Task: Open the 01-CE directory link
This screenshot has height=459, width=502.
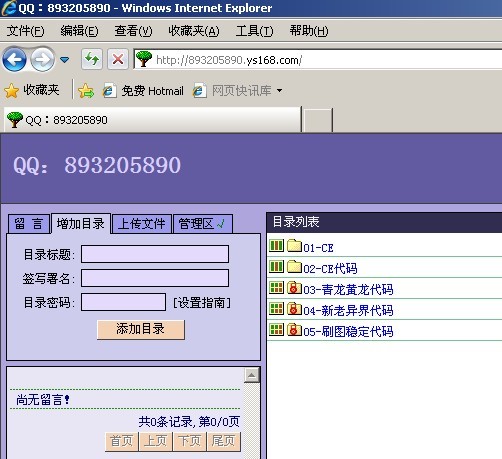Action: point(318,248)
